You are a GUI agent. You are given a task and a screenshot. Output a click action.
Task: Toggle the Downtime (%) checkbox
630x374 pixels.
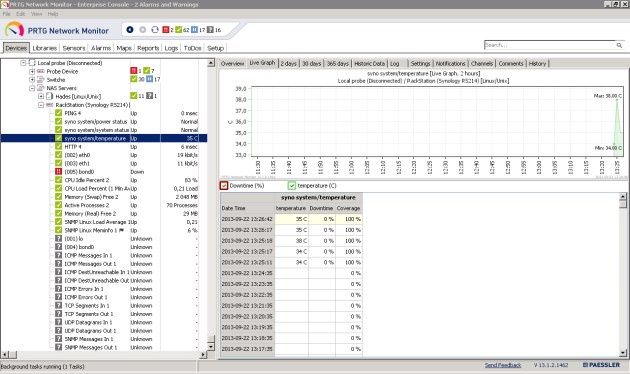pyautogui.click(x=224, y=186)
